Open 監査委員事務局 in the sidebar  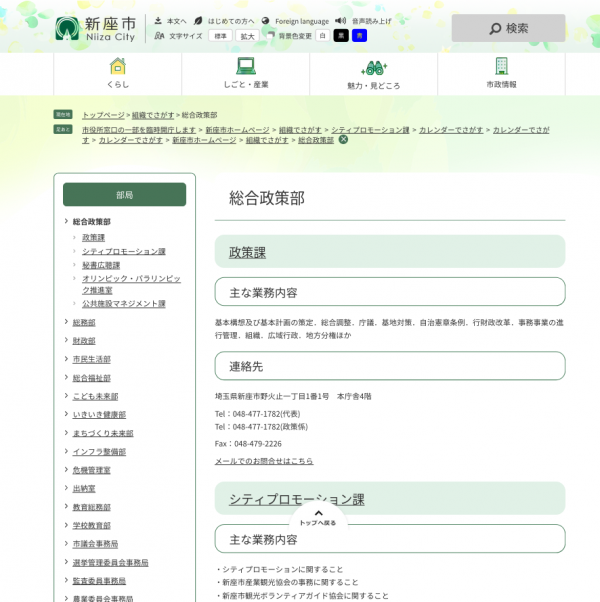[99, 581]
